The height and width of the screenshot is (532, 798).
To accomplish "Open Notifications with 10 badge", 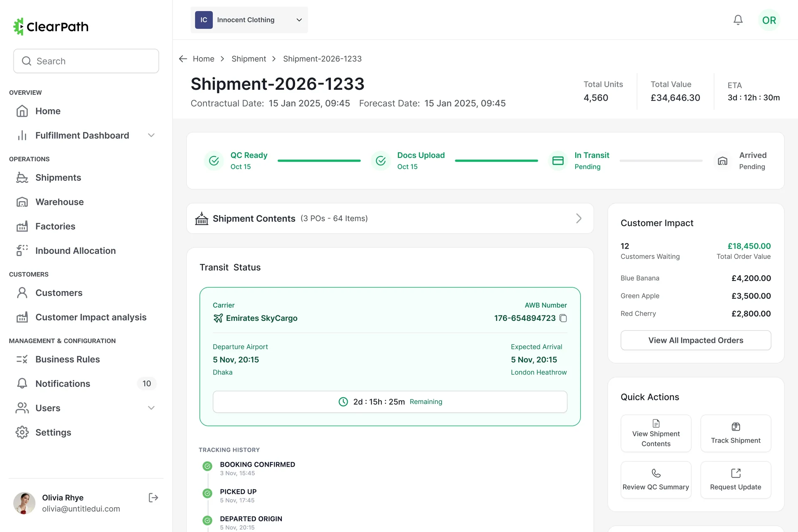I will pyautogui.click(x=86, y=384).
